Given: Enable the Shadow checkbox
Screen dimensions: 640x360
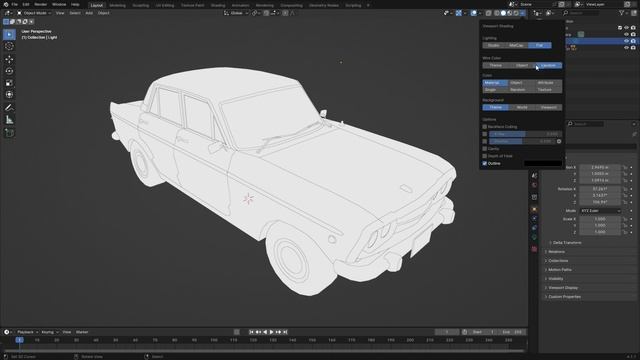Looking at the screenshot, I should [x=484, y=142].
